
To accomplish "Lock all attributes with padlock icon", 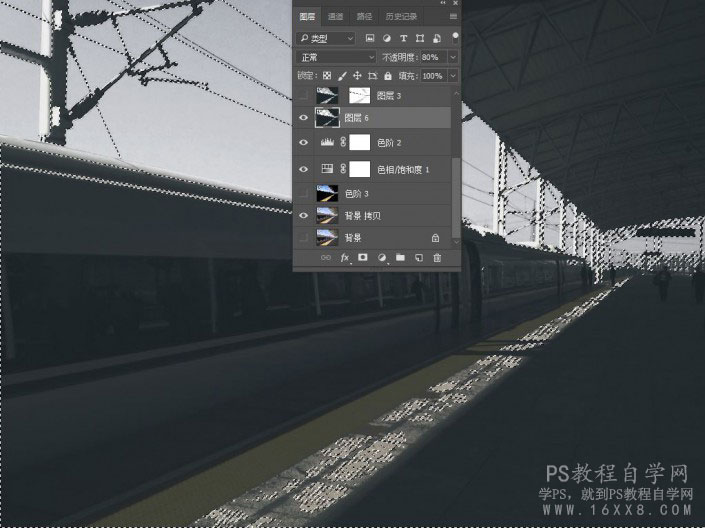I will [x=388, y=76].
